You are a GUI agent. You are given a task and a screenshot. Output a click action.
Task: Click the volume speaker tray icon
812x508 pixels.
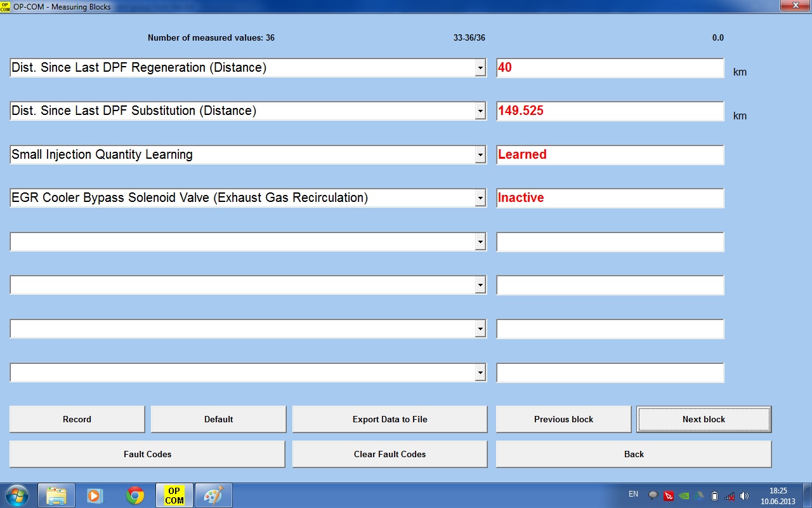(x=745, y=496)
